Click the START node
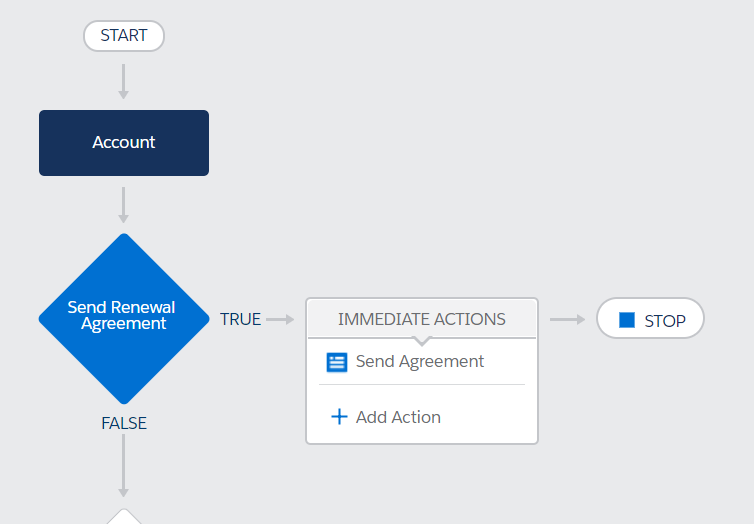Image resolution: width=754 pixels, height=524 pixels. click(x=124, y=36)
